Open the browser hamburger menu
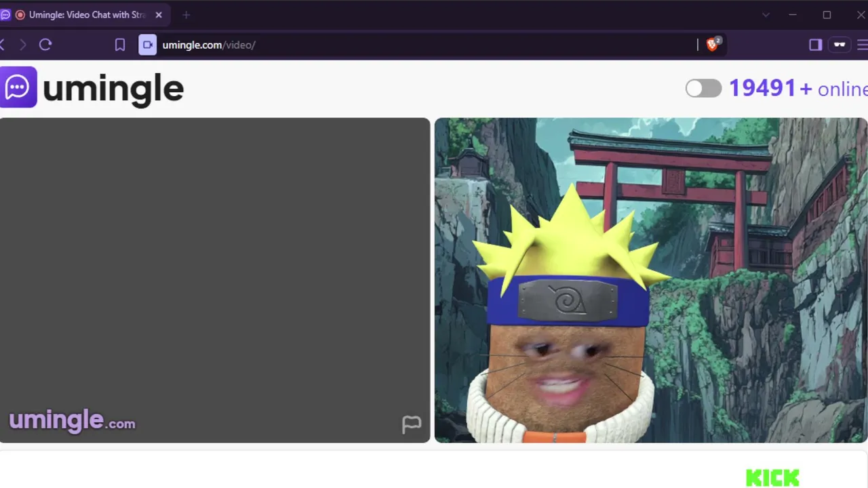 862,45
